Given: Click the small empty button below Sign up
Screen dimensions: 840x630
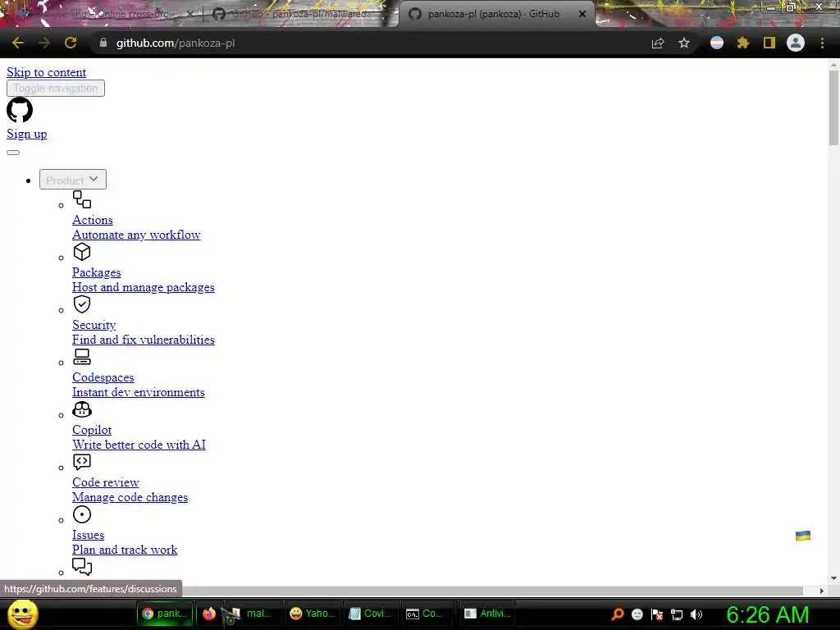Looking at the screenshot, I should (x=13, y=153).
